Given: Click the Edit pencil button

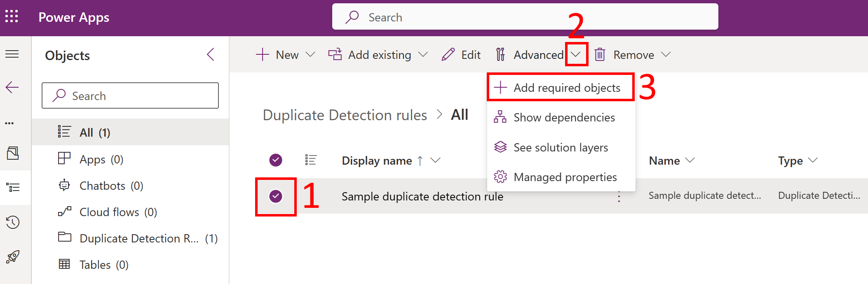Looking at the screenshot, I should click(461, 55).
